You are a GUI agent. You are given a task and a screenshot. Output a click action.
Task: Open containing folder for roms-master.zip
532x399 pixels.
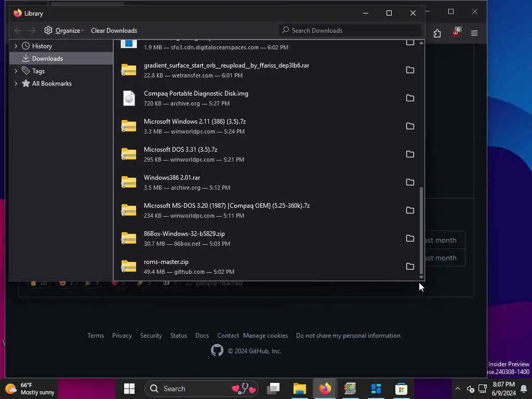pos(410,267)
